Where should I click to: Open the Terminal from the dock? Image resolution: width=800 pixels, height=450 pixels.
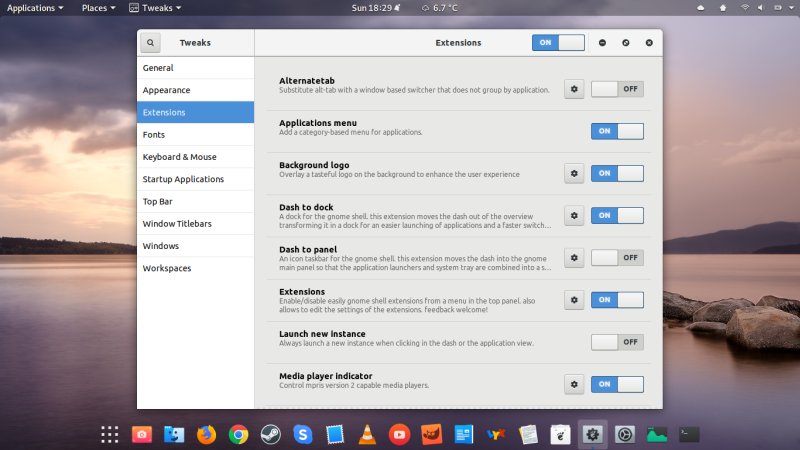689,435
